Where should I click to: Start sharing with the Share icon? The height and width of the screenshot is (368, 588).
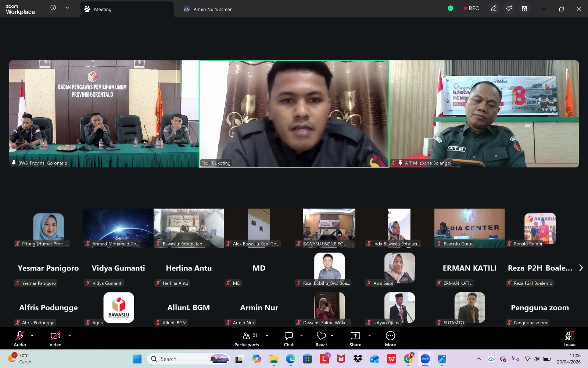point(355,336)
